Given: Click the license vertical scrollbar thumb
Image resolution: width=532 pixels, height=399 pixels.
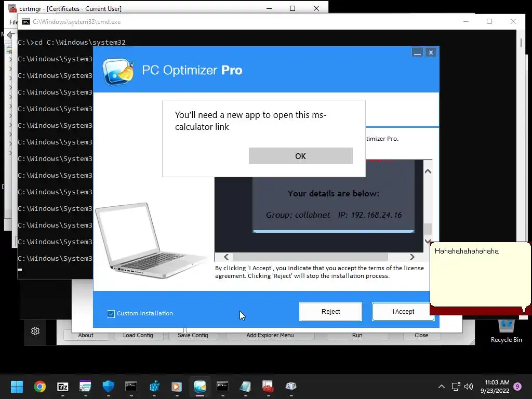Looking at the screenshot, I should coord(428,229).
